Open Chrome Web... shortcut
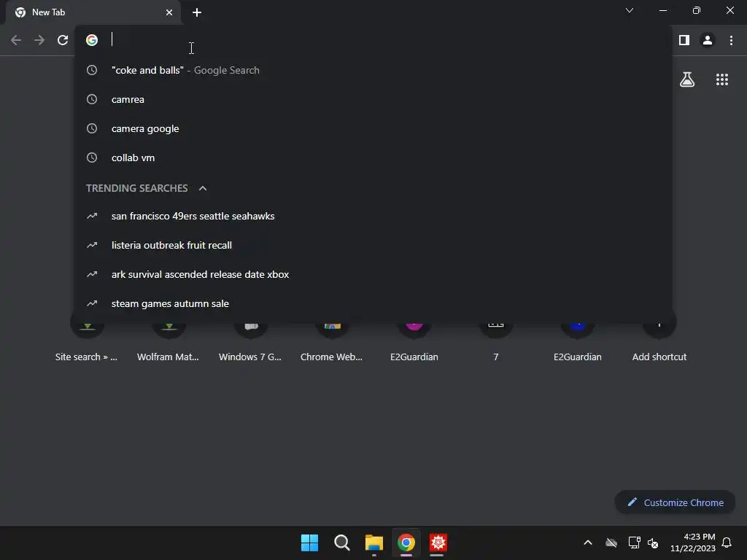This screenshot has width=747, height=560. (x=332, y=343)
